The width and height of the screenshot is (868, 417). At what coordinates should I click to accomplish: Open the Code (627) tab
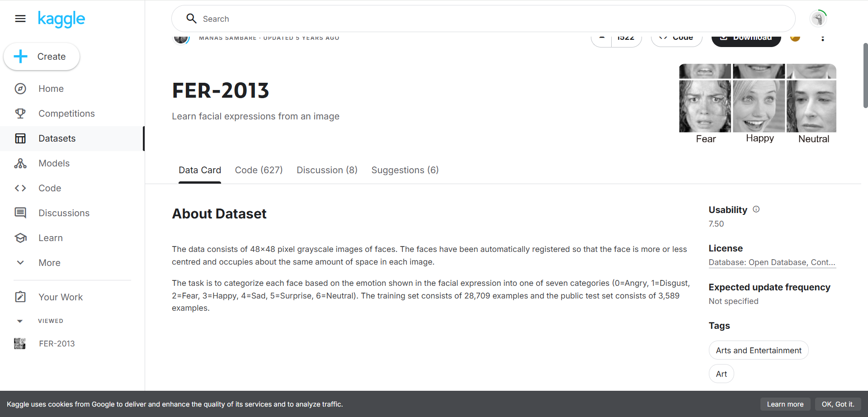coord(259,171)
